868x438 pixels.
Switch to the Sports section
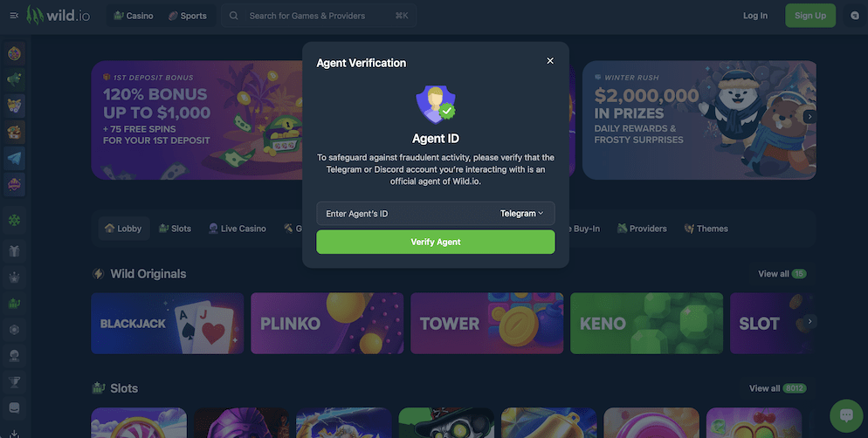click(x=188, y=16)
